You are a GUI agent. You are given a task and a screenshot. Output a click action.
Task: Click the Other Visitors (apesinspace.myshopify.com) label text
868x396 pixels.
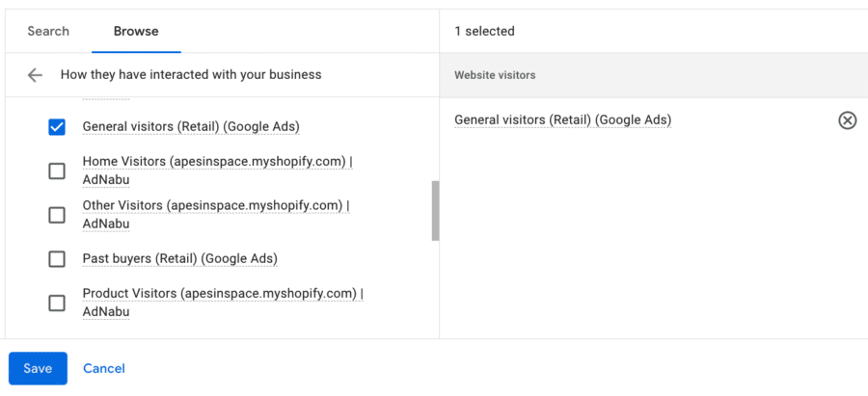click(216, 214)
